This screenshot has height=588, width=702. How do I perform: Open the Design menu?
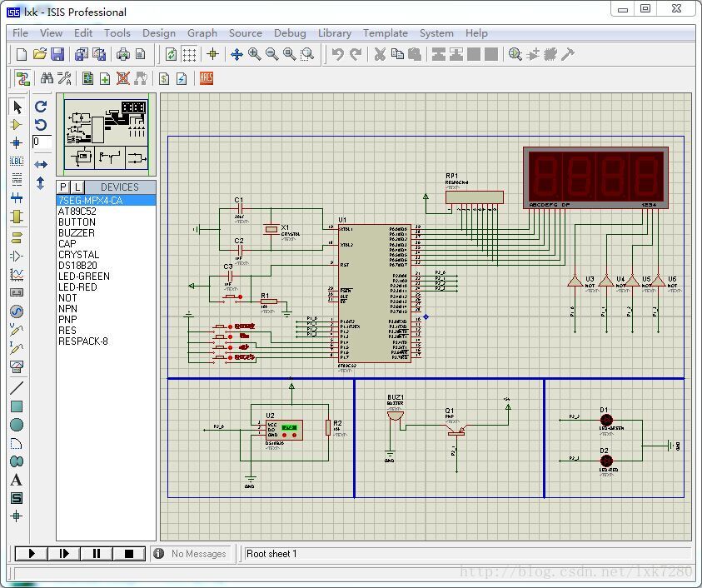coord(159,33)
